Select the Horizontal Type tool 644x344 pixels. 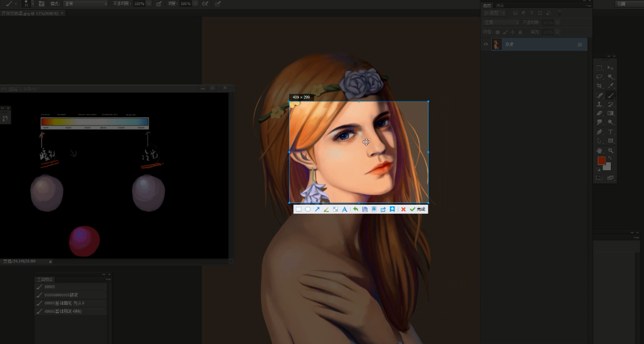pos(611,132)
